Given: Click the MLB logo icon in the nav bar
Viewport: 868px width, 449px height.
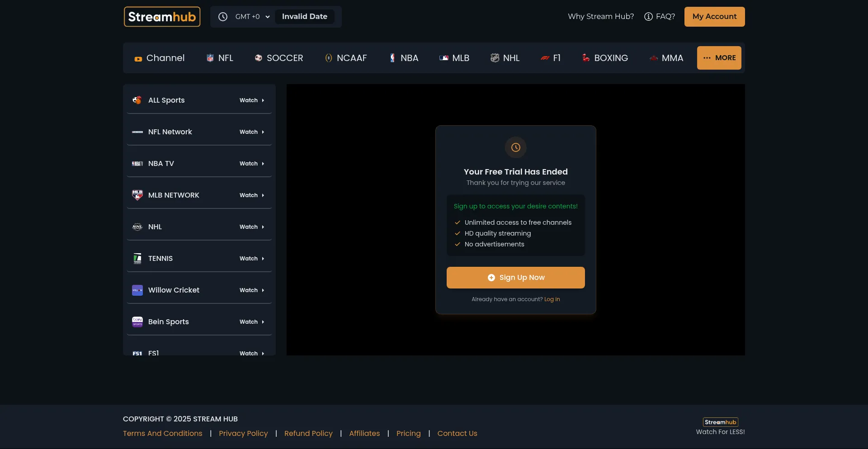Looking at the screenshot, I should 444,58.
